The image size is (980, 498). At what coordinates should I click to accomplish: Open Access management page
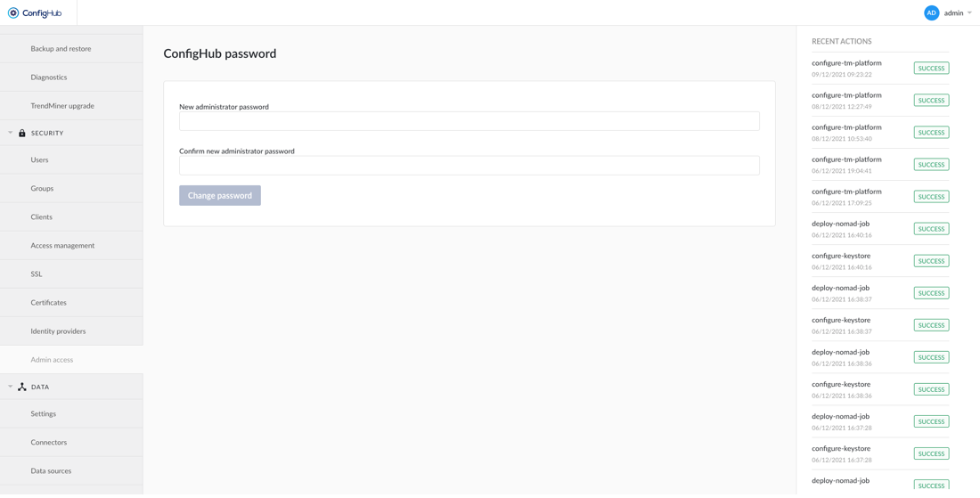coord(62,246)
